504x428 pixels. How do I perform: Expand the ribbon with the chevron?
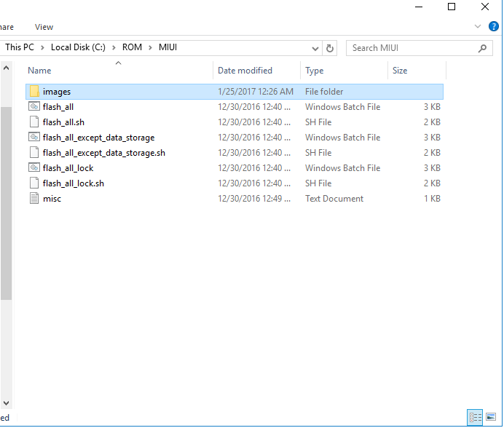coord(478,26)
